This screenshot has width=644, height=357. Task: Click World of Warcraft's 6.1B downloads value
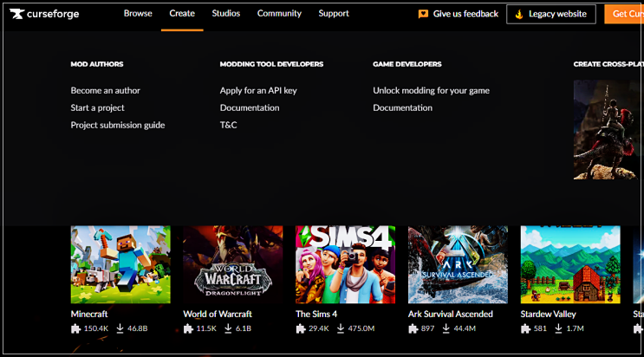point(244,328)
